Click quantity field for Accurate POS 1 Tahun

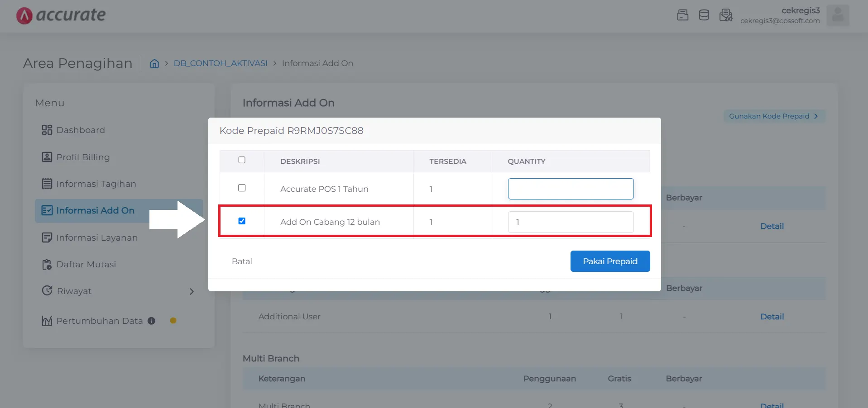tap(571, 189)
